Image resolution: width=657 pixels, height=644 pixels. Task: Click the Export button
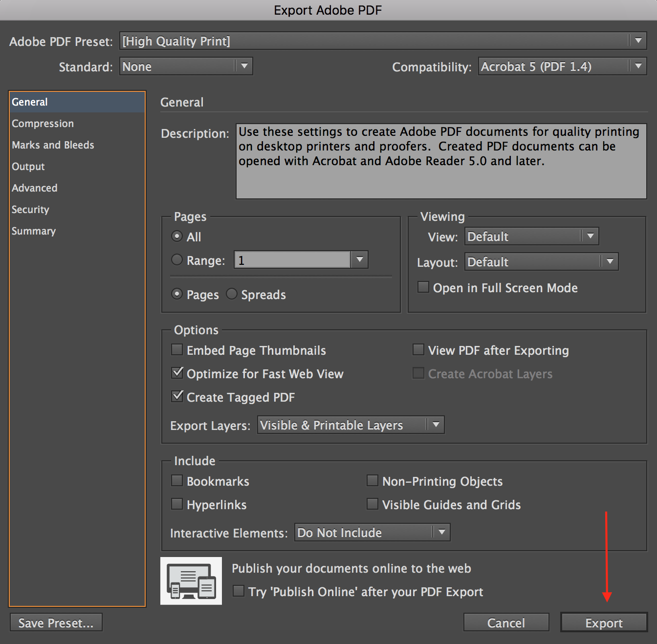[604, 623]
